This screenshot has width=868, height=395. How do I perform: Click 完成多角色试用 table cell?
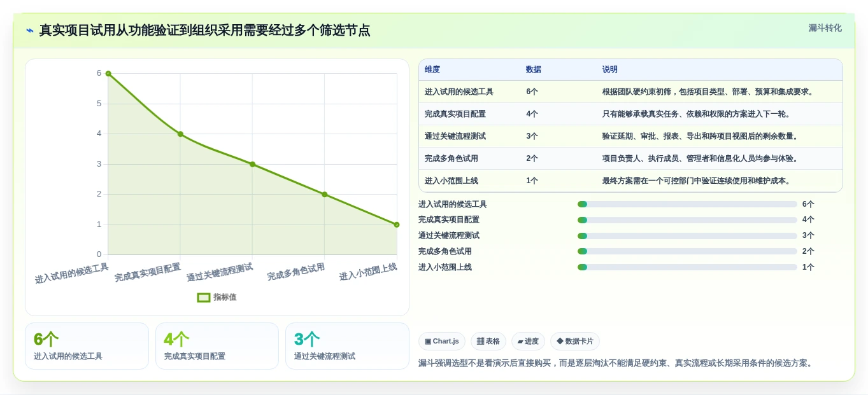452,158
